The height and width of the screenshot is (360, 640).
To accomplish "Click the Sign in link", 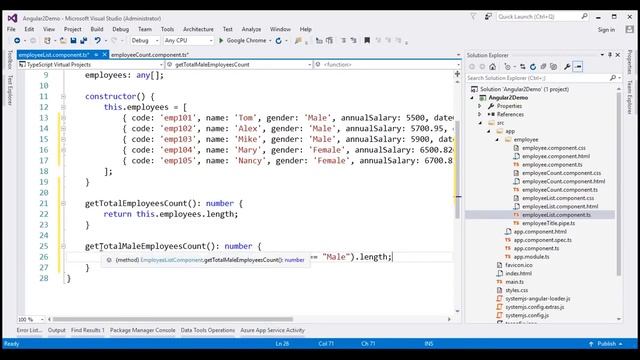I will tap(606, 30).
